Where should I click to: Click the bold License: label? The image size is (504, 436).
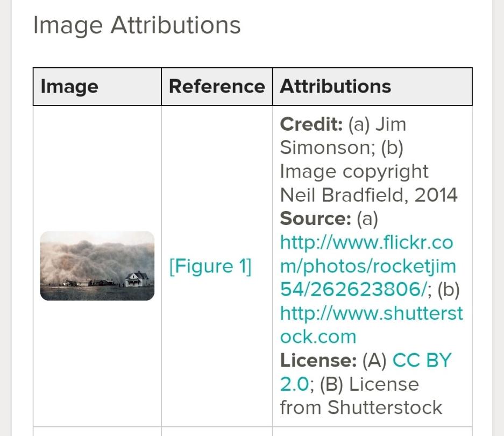point(317,361)
